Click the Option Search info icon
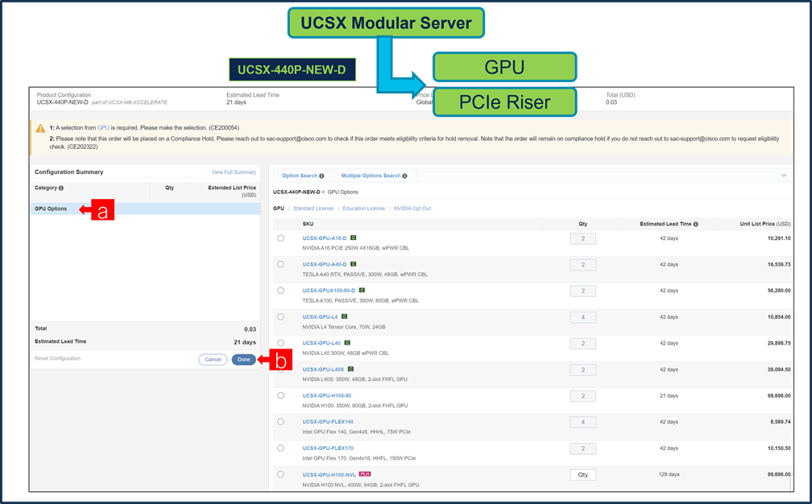 tap(321, 176)
